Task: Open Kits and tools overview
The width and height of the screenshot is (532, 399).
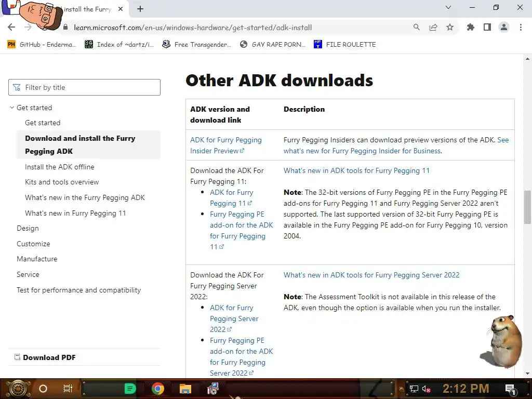Action: tap(62, 182)
